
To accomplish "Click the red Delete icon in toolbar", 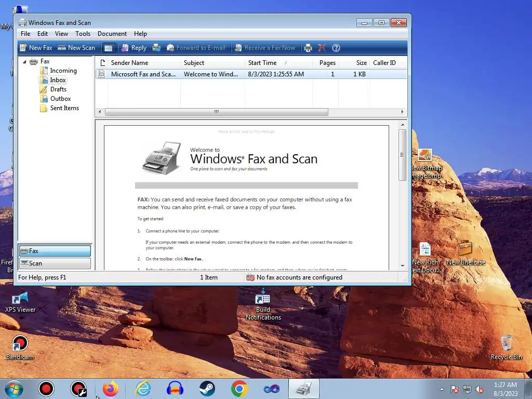I will [322, 48].
